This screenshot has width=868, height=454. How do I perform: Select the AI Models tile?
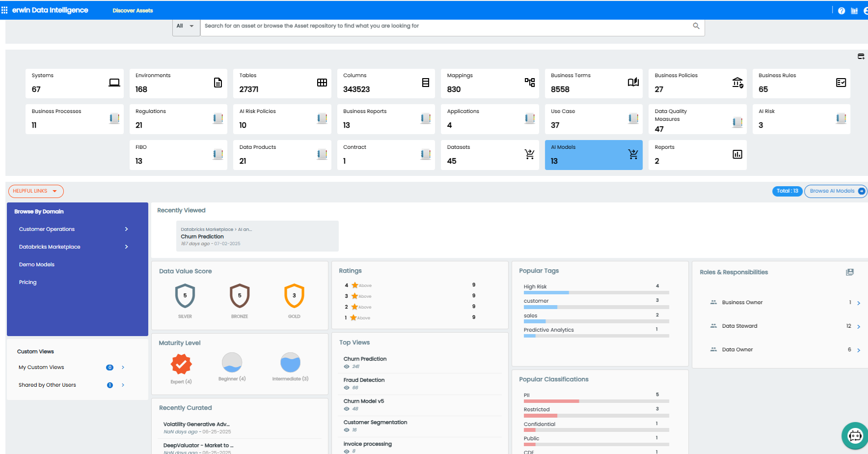tap(594, 155)
